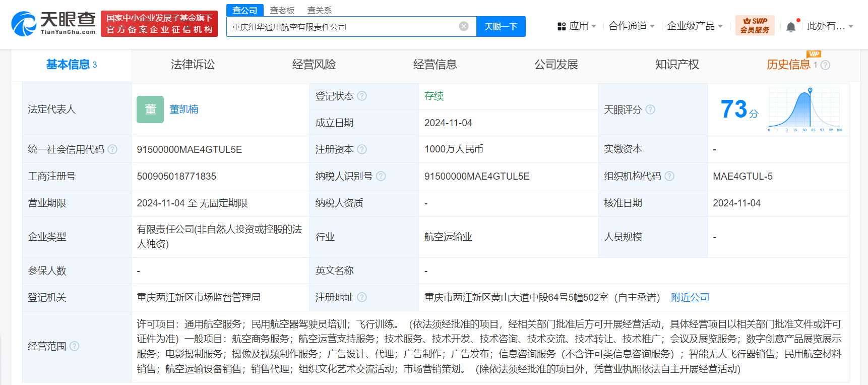Show help for 统一社会信用代码

pos(112,149)
